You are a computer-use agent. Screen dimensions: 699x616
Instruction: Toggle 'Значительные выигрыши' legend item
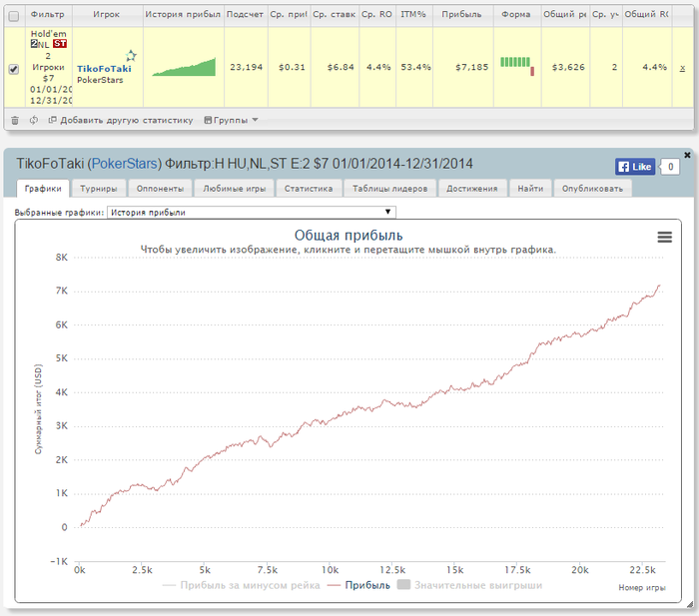(470, 585)
